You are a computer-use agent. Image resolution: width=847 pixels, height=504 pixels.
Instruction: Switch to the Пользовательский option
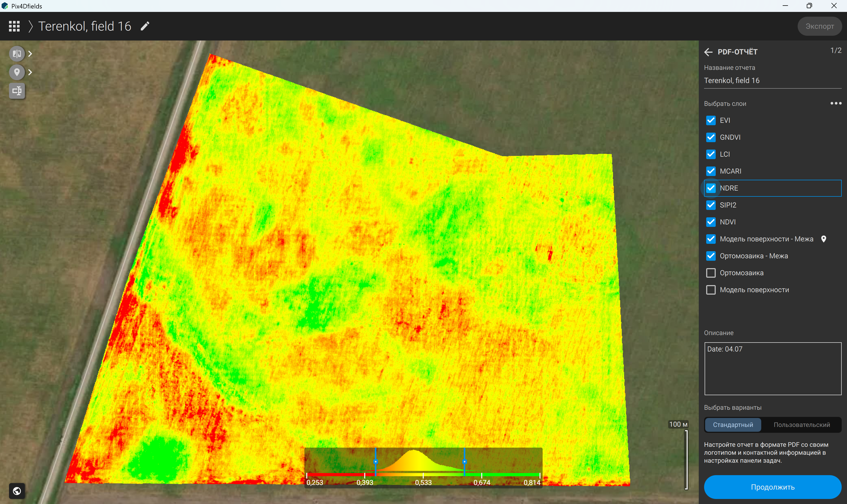coord(801,425)
